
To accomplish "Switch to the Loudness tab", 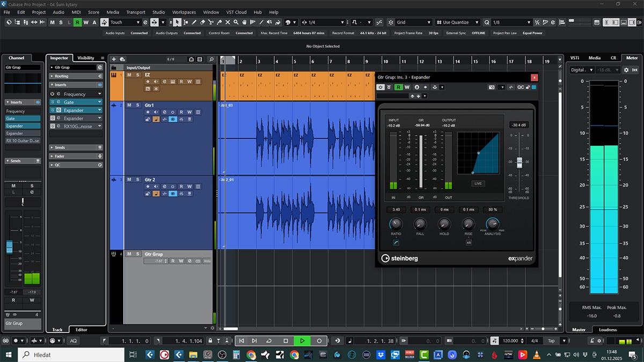I will click(x=608, y=330).
